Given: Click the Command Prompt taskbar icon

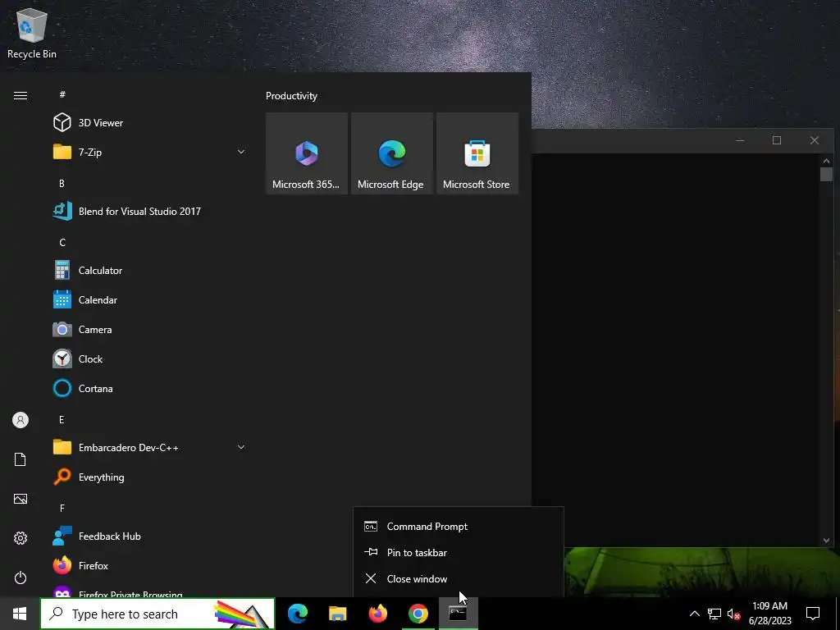Looking at the screenshot, I should click(458, 614).
